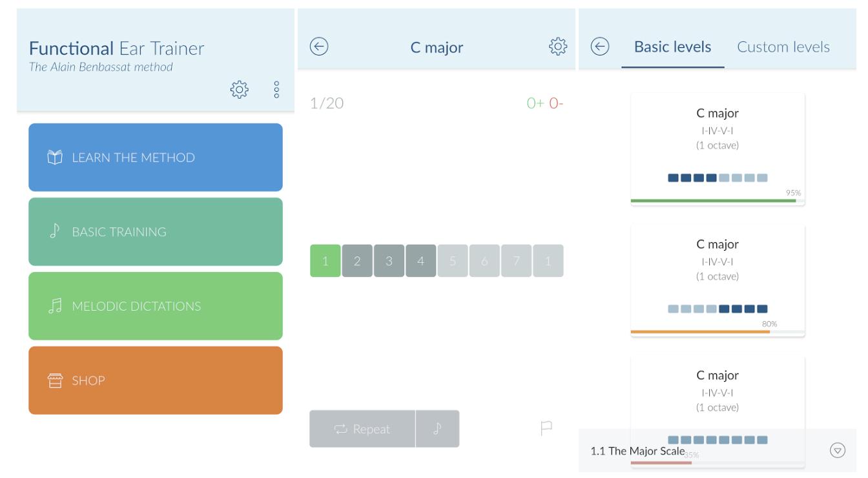Expand the 1.1 The Major Scale dropdown
This screenshot has width=868, height=478.
[x=838, y=450]
